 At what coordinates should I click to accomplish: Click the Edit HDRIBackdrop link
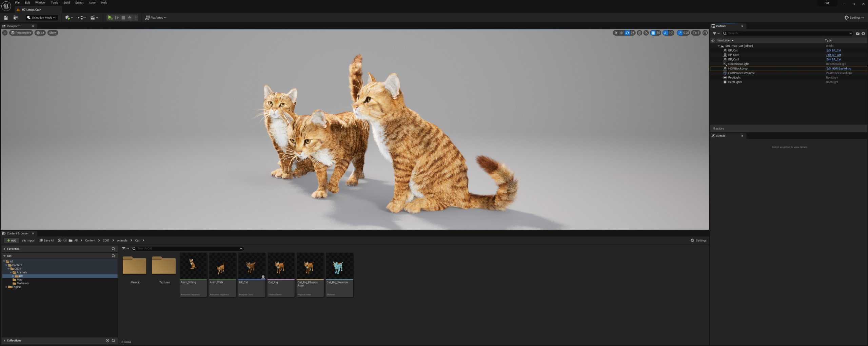839,69
